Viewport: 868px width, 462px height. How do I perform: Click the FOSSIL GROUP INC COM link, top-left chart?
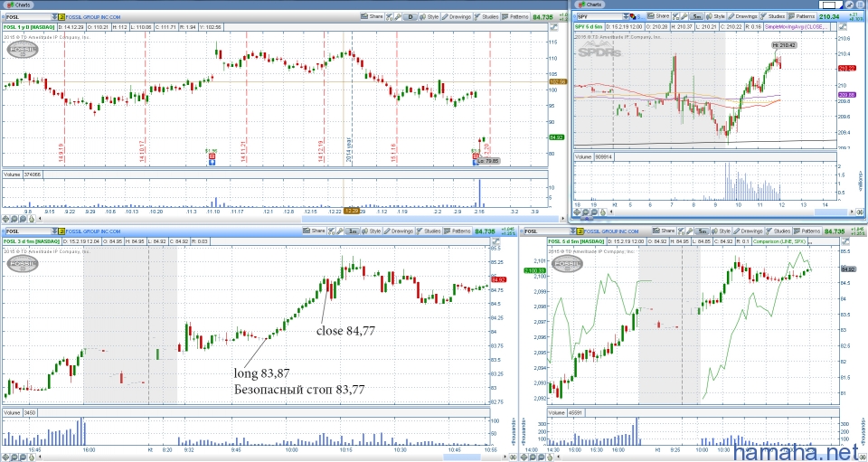tap(95, 16)
